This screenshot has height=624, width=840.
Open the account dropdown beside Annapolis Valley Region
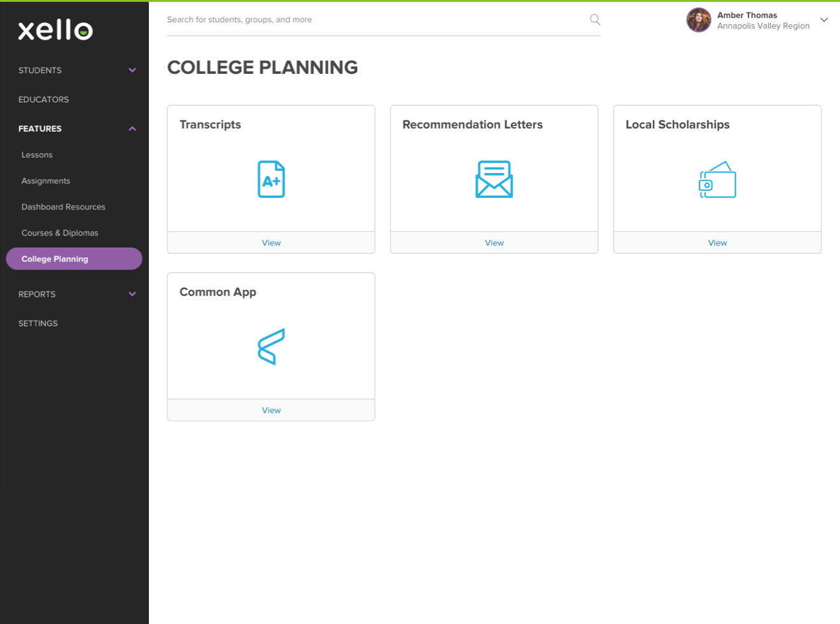[824, 20]
